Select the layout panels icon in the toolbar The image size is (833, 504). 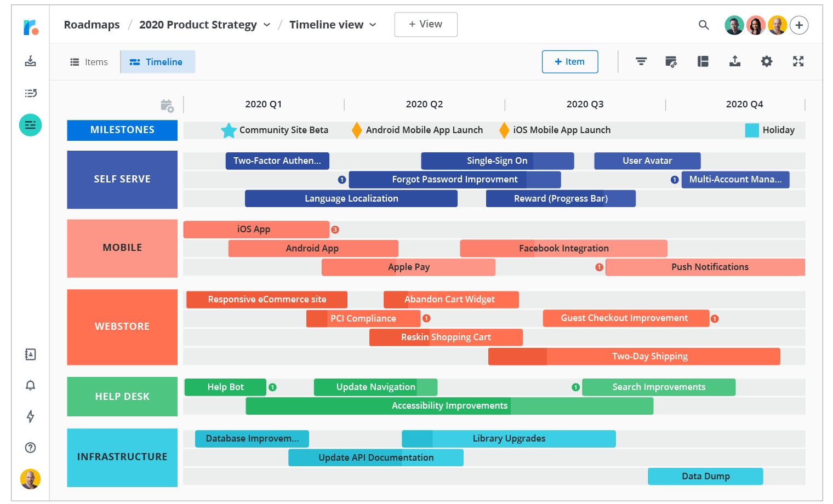(703, 61)
